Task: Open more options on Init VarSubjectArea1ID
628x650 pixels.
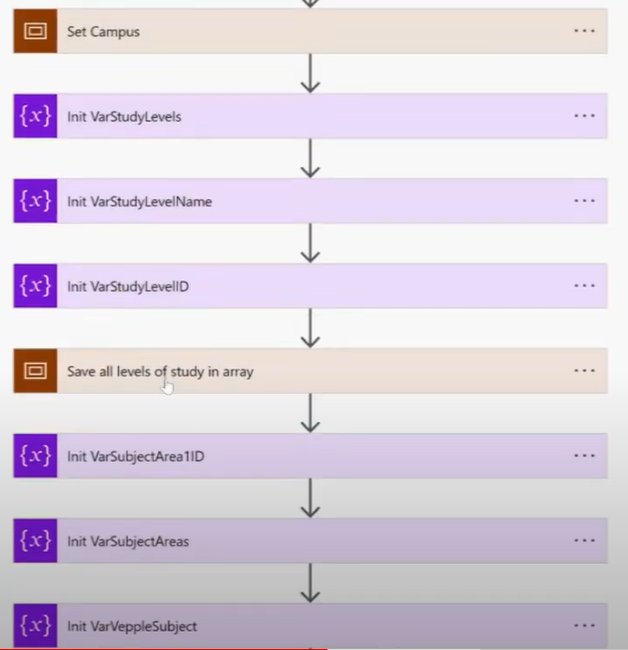Action: point(584,456)
